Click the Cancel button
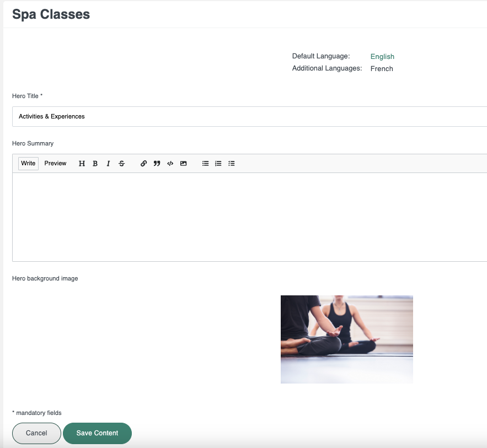This screenshot has width=487, height=448. click(x=36, y=433)
